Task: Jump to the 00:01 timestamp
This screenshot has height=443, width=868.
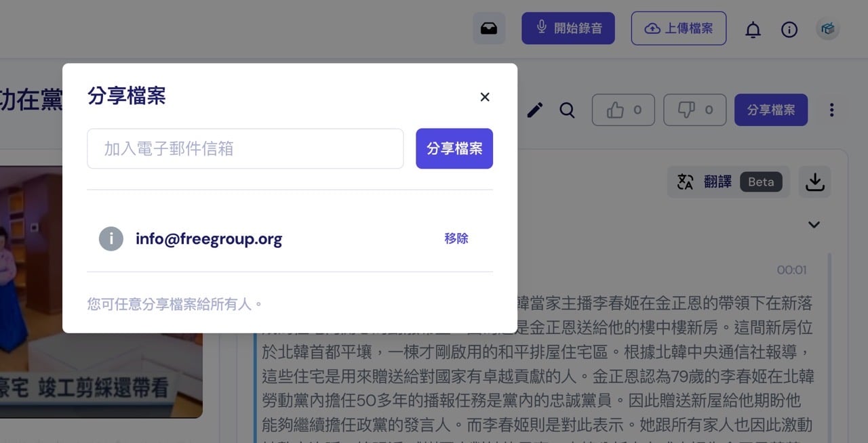Action: point(791,270)
